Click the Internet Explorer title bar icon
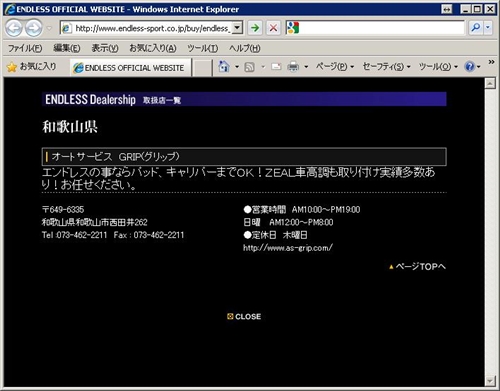This screenshot has height=391, width=500. coord(10,9)
